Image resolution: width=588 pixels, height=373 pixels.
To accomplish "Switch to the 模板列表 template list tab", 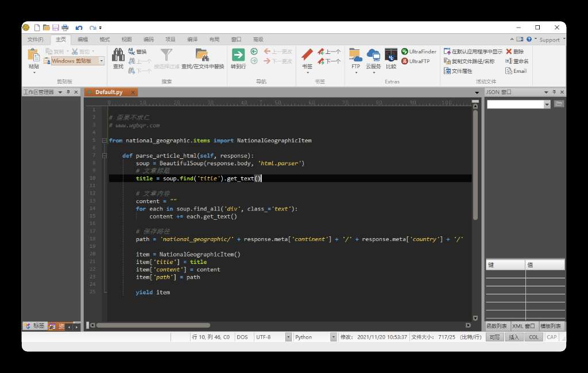I will pyautogui.click(x=551, y=326).
